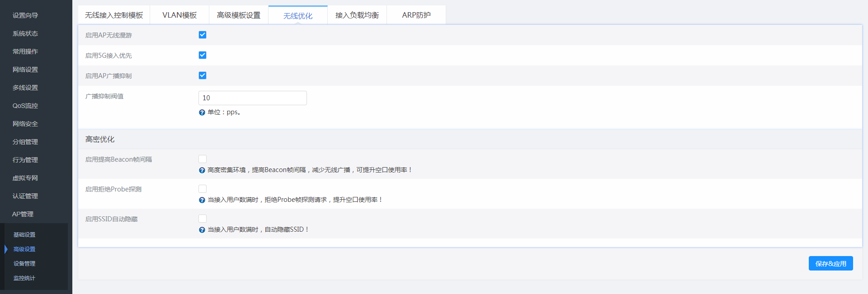Expand the 网络设置 sidebar section
The width and height of the screenshot is (868, 294).
(x=25, y=70)
